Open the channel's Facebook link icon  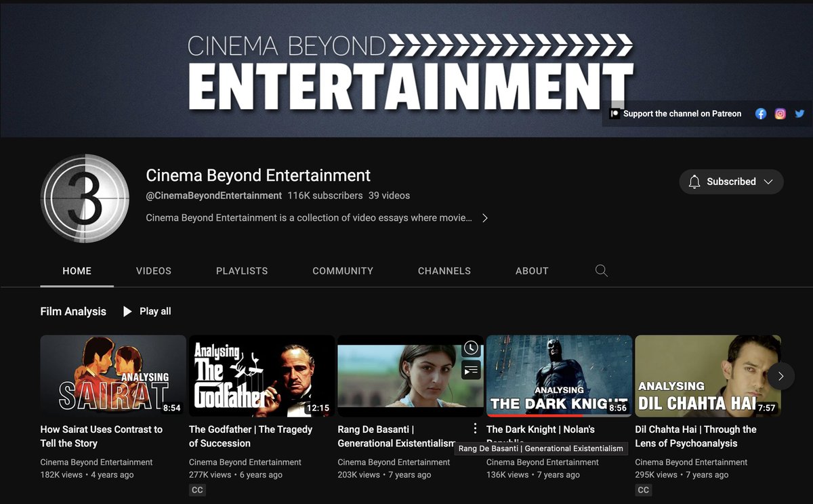point(761,114)
